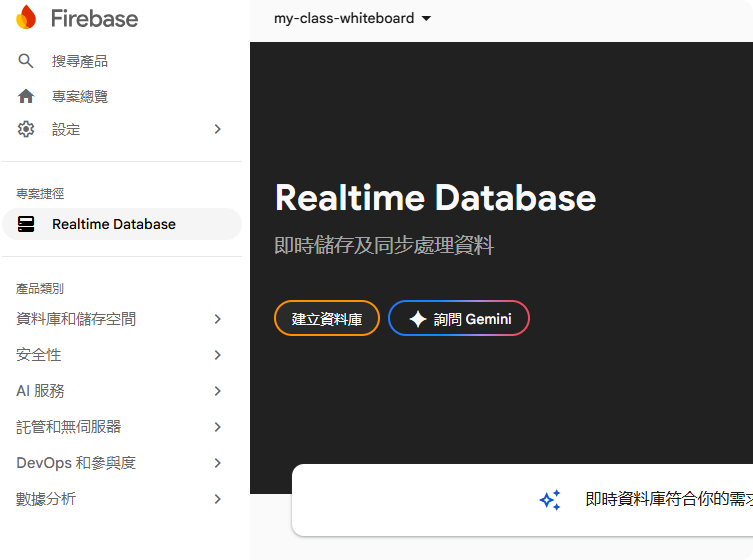This screenshot has height=560, width=753.
Task: Expand the 設定 chevron arrow
Action: coord(218,129)
